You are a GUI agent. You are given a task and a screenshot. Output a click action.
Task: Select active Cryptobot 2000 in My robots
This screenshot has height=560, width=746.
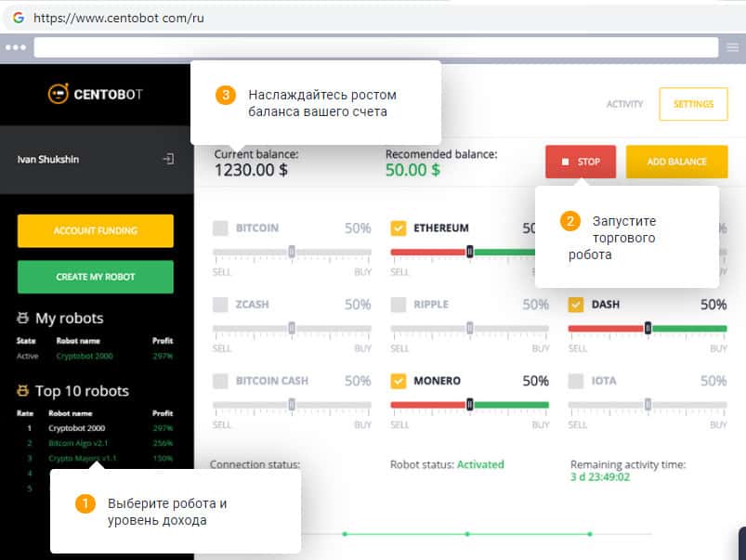(85, 356)
